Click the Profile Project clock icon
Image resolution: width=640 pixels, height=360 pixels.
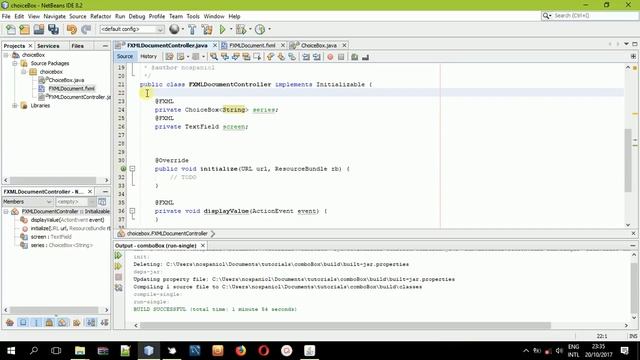pos(260,29)
